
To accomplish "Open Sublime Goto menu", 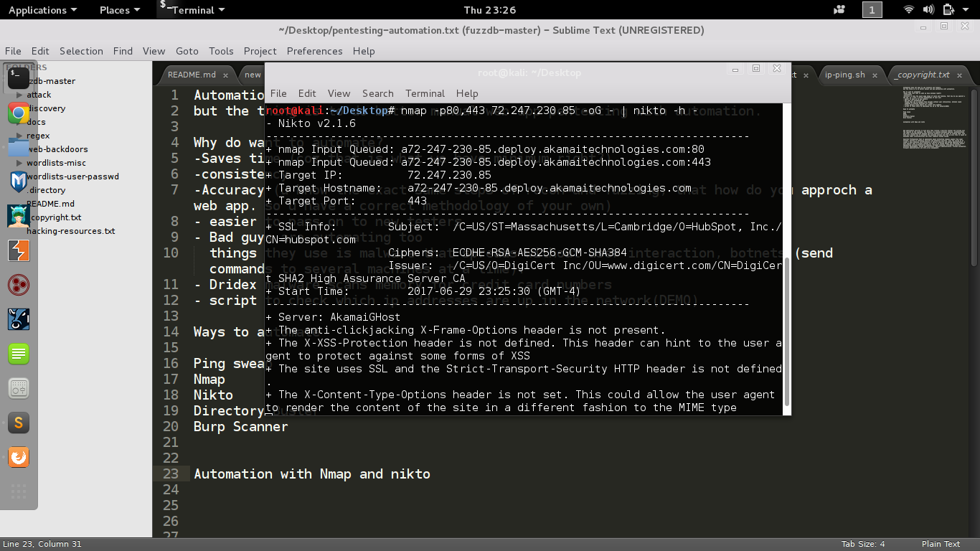I will (187, 51).
